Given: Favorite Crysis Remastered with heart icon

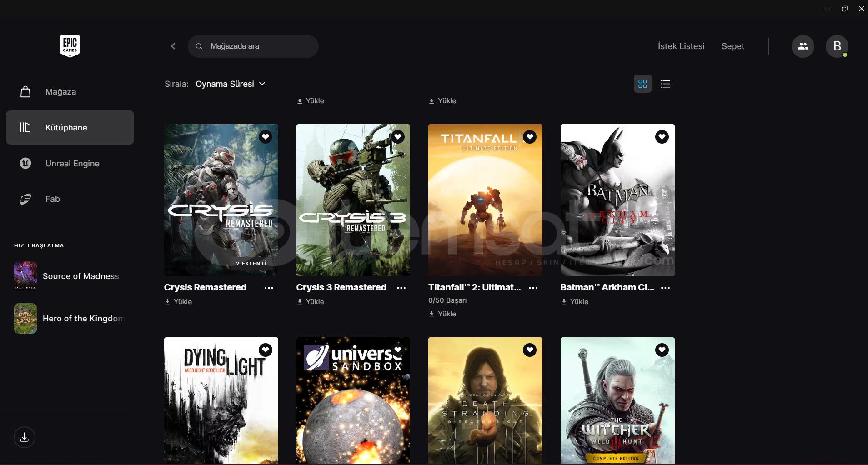Looking at the screenshot, I should pos(266,137).
